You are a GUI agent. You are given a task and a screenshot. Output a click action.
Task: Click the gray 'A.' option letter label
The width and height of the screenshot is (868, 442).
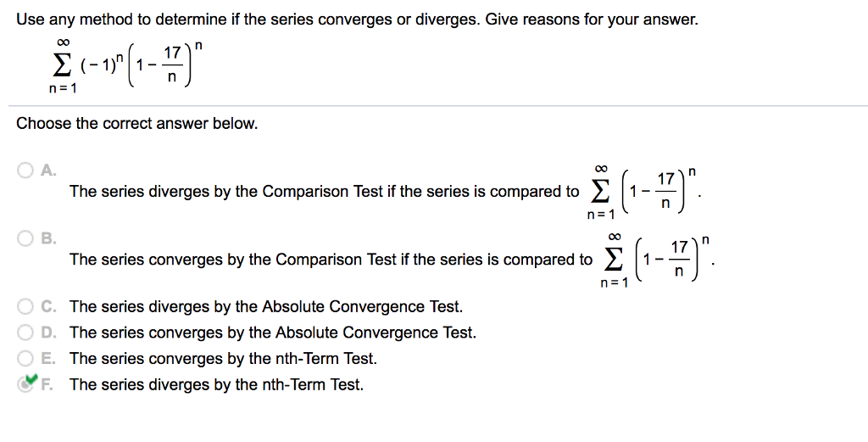click(x=48, y=170)
